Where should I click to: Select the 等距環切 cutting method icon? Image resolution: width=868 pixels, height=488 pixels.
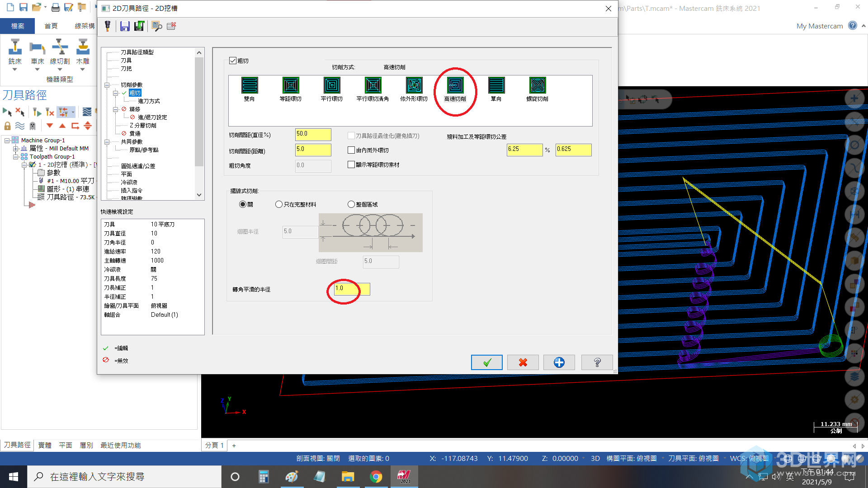pyautogui.click(x=291, y=85)
